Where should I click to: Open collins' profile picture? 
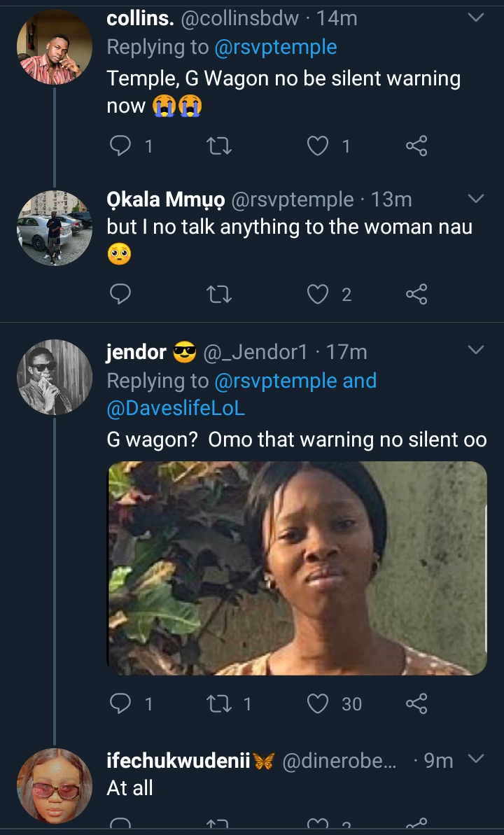(x=55, y=48)
